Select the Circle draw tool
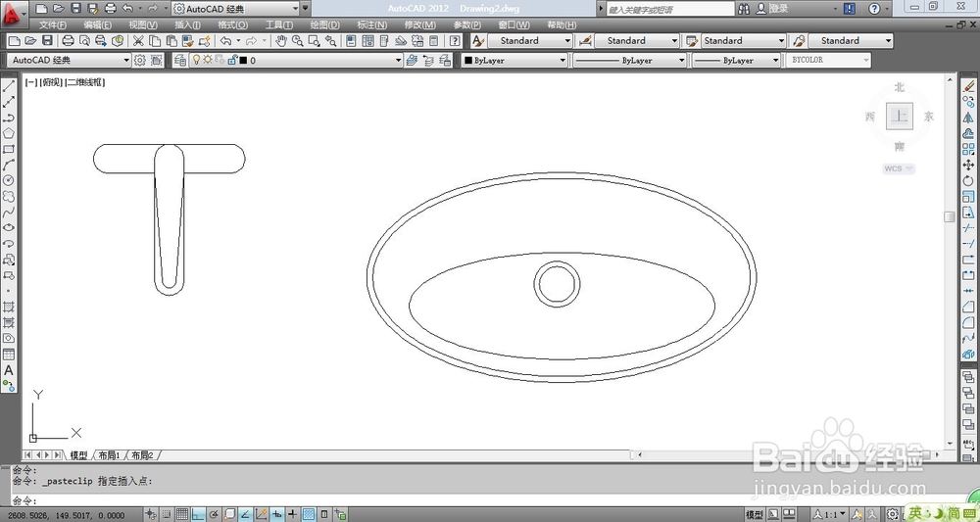980x522 pixels. pyautogui.click(x=9, y=180)
